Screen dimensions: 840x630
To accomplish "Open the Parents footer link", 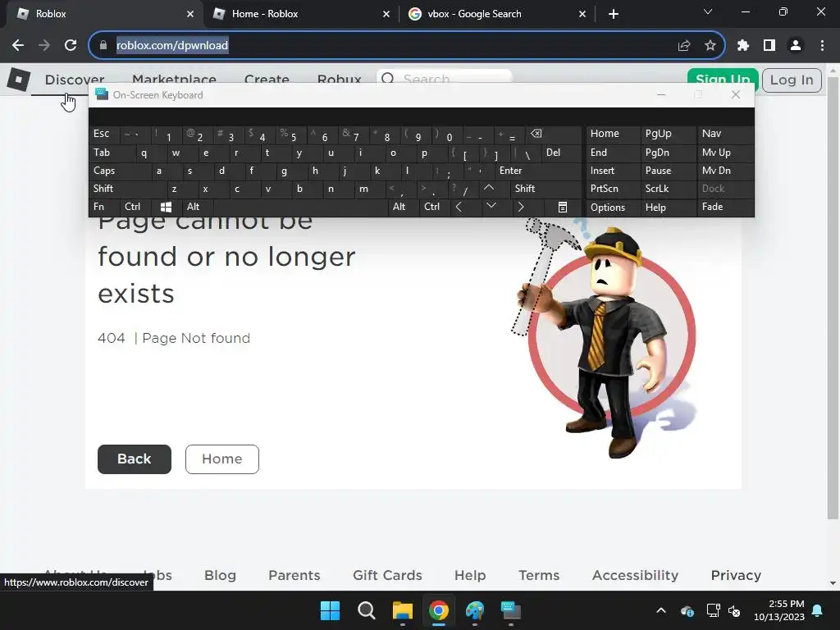I will 294,575.
